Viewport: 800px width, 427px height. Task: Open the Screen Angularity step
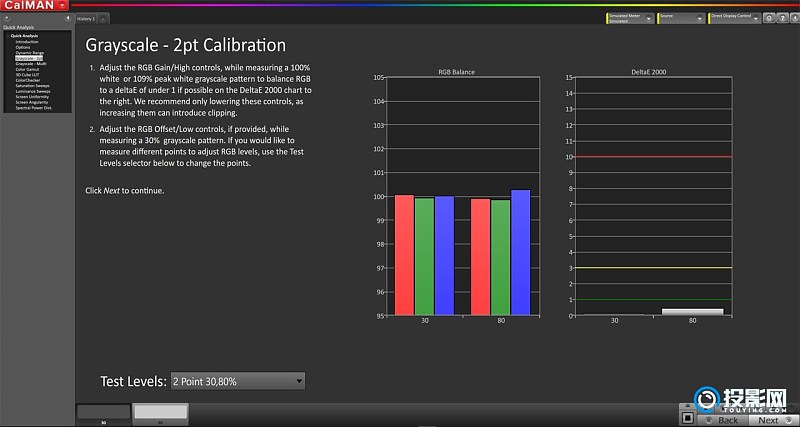pos(32,102)
